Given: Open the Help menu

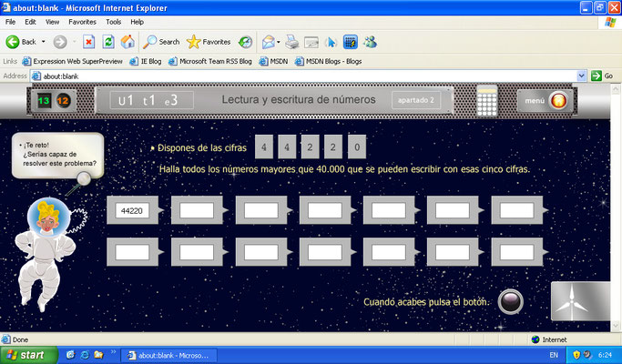Looking at the screenshot, I should point(137,22).
